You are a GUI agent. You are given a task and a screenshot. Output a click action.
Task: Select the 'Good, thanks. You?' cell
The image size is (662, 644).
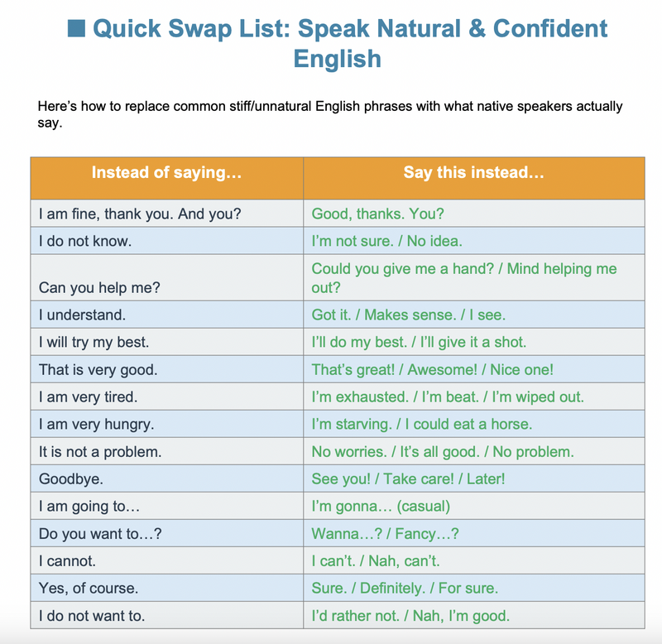(x=473, y=214)
